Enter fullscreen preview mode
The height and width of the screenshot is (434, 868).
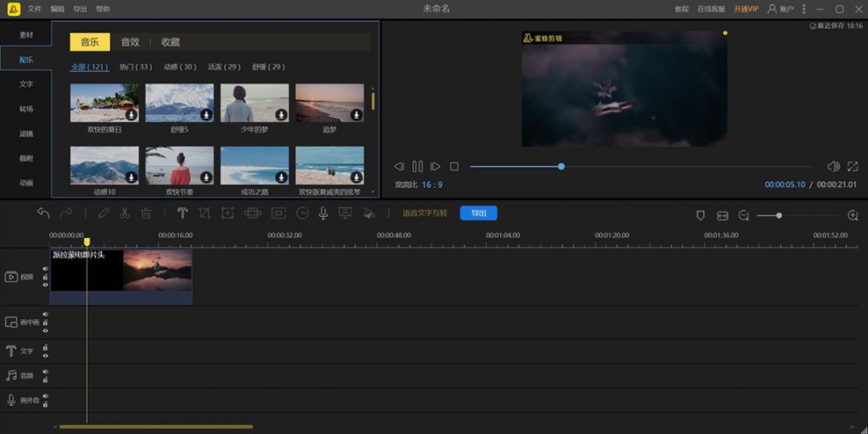pos(853,166)
